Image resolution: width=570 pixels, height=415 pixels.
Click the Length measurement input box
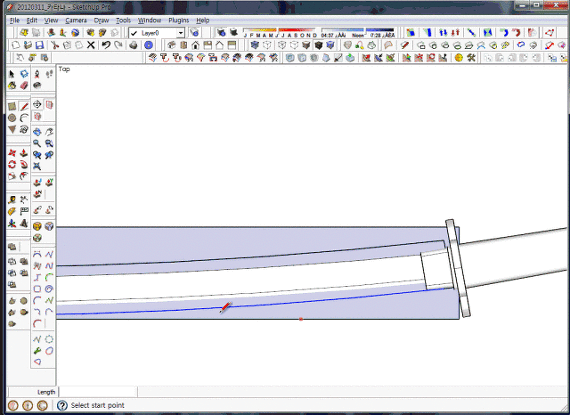pos(98,392)
